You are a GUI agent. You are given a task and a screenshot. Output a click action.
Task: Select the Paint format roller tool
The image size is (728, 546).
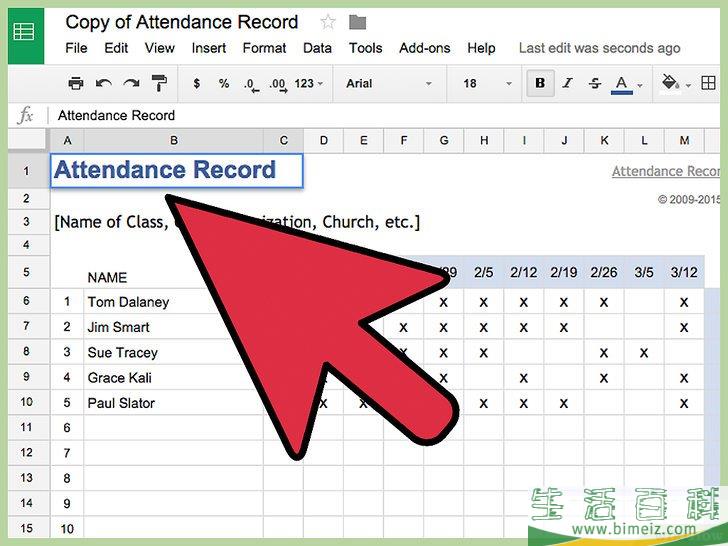(159, 84)
